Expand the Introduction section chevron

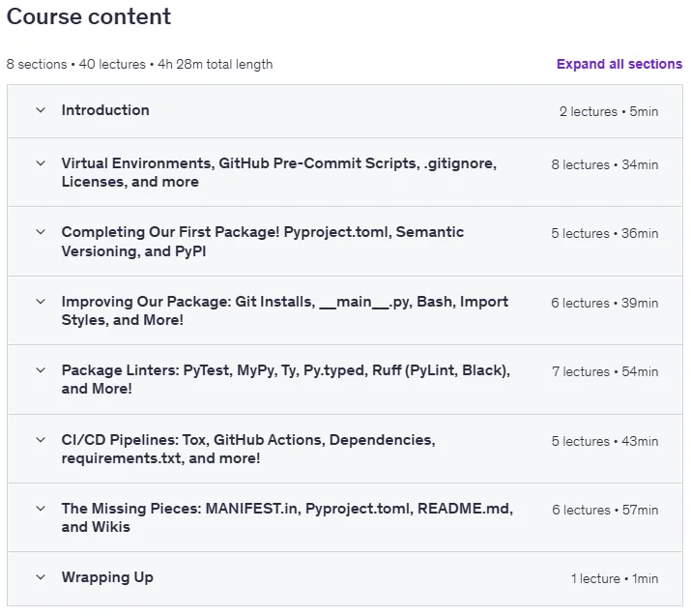[41, 110]
